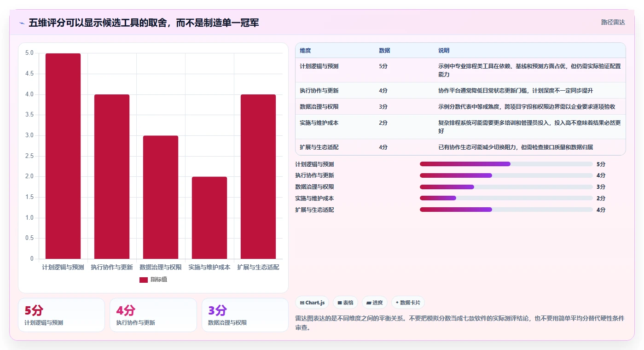Click the 执行协作与更新 bar in the chart
Viewport: 644px width, 350px height.
tap(112, 176)
